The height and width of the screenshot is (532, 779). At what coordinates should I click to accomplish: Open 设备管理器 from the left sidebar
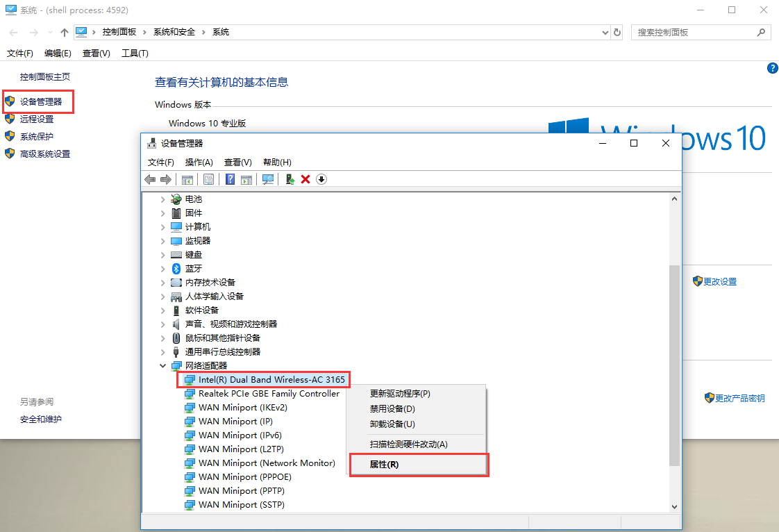(41, 102)
